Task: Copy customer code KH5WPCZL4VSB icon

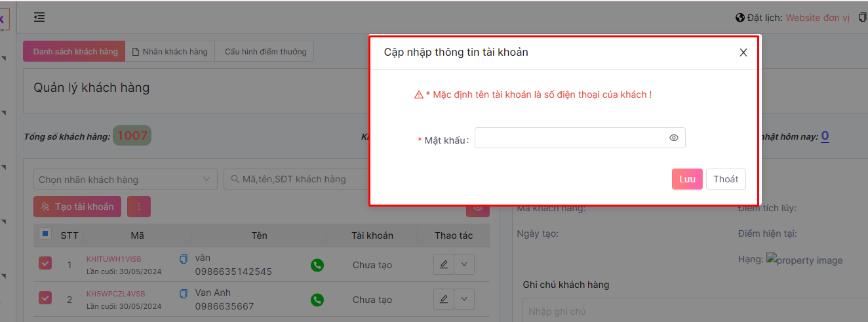Action: (184, 294)
